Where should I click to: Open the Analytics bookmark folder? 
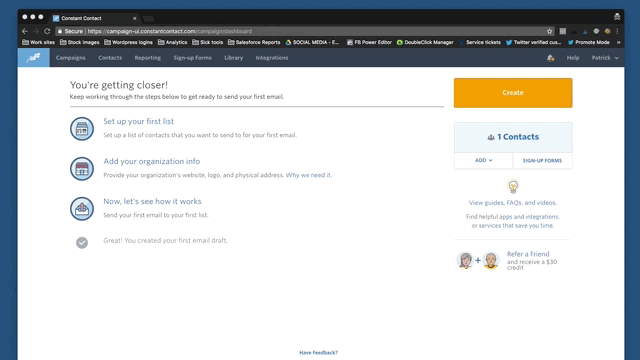[172, 42]
